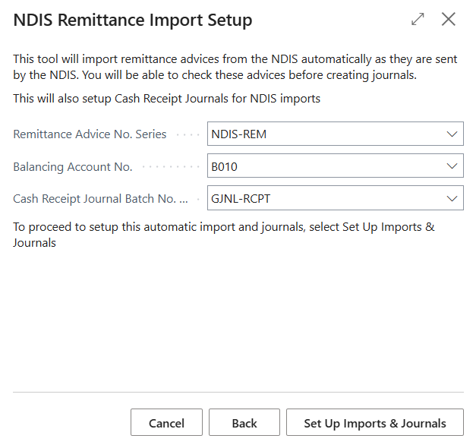Click the Remittance Advice No. Series label
This screenshot has height=448, width=476.
tap(90, 134)
